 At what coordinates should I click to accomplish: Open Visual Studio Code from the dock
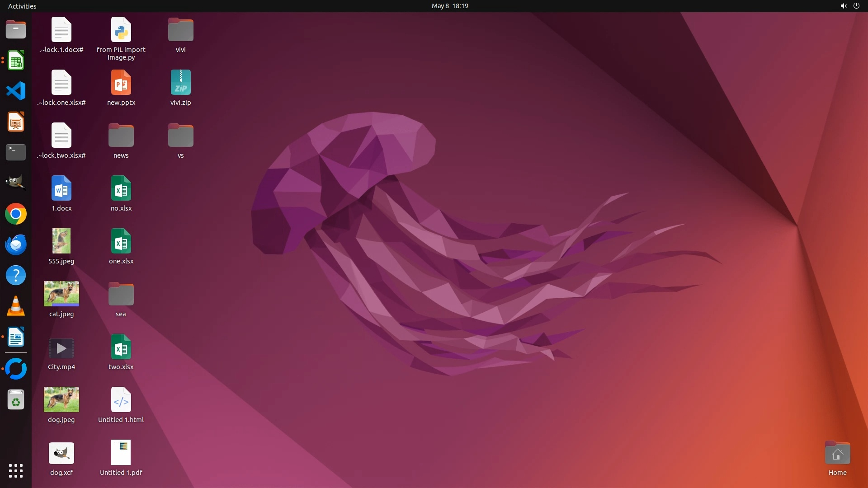pos(16,91)
